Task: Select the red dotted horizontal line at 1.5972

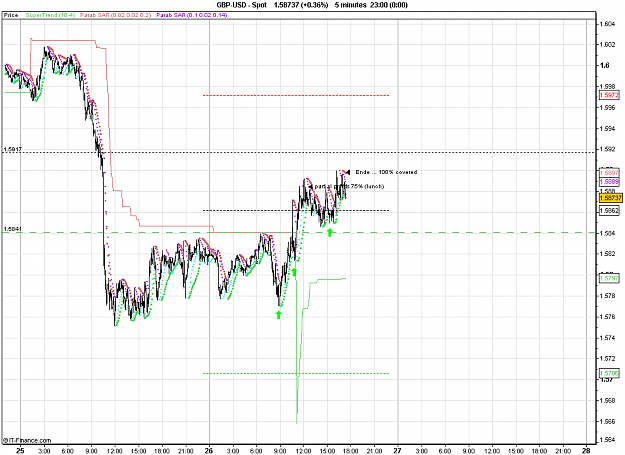Action: point(296,96)
